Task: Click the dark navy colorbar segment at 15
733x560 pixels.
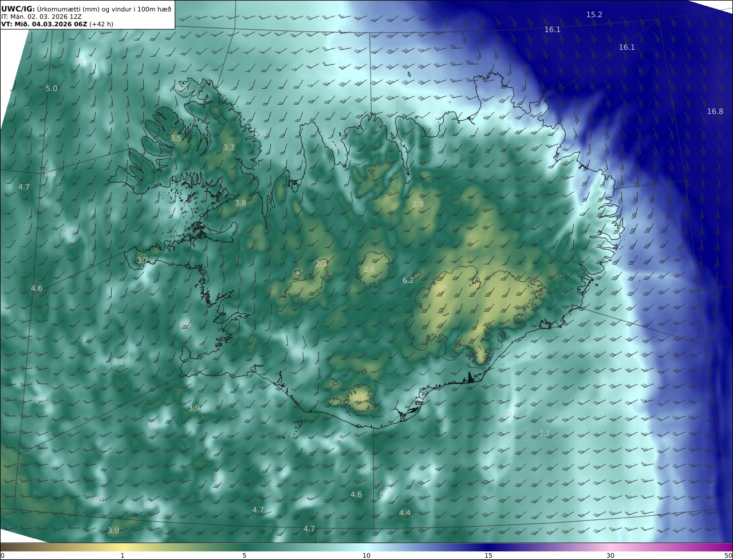Action: pos(488,547)
